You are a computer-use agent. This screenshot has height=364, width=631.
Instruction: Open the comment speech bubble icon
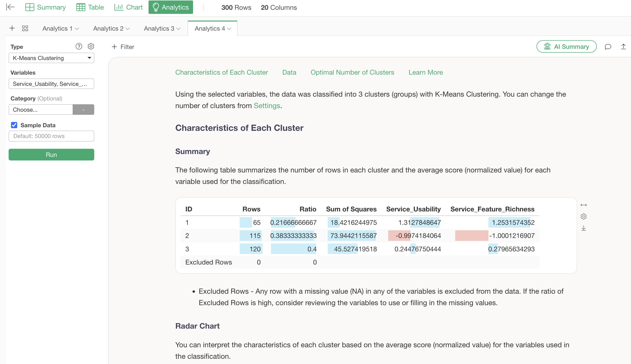point(608,47)
